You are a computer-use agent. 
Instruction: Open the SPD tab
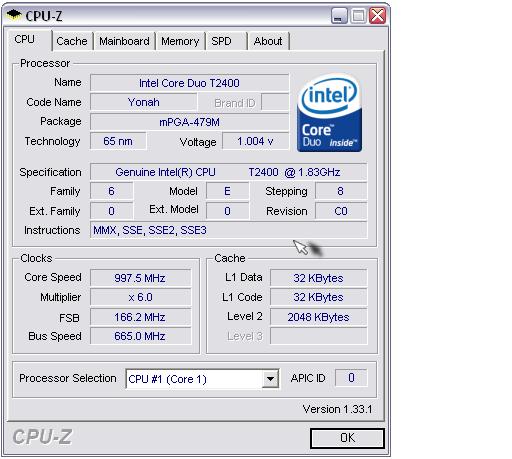(221, 41)
